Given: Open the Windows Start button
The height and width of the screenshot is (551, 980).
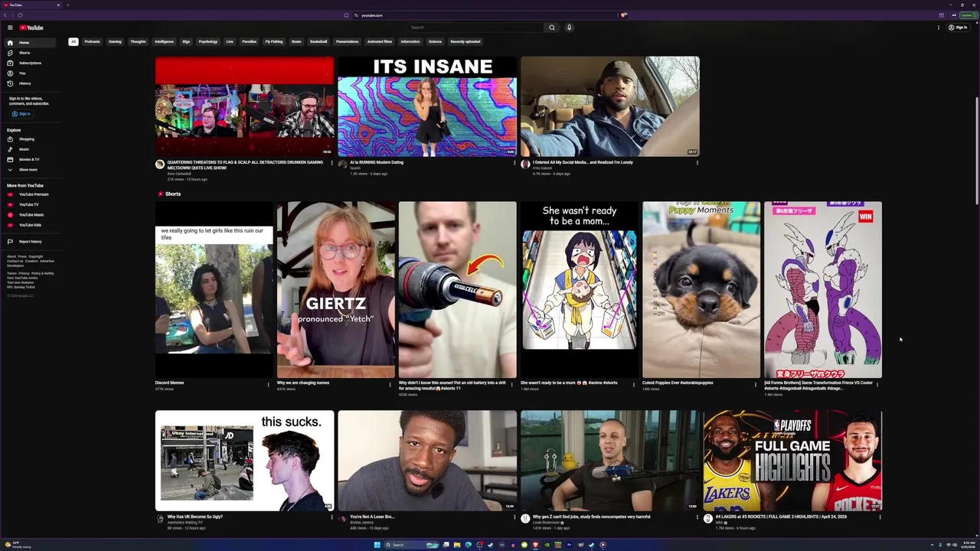Looking at the screenshot, I should 377,545.
